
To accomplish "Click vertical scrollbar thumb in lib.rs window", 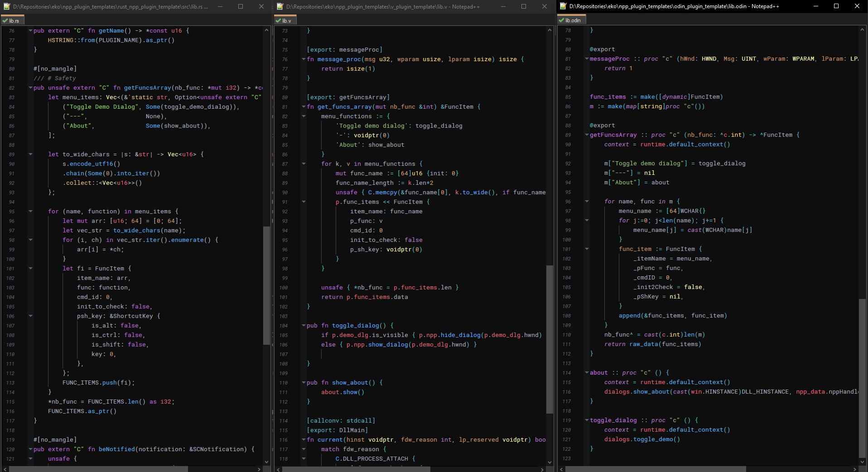I will [266, 285].
